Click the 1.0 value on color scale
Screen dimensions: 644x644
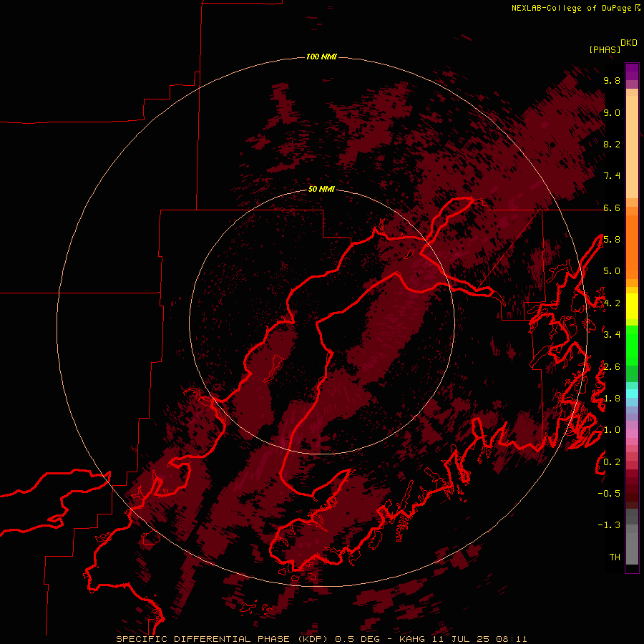(612, 430)
